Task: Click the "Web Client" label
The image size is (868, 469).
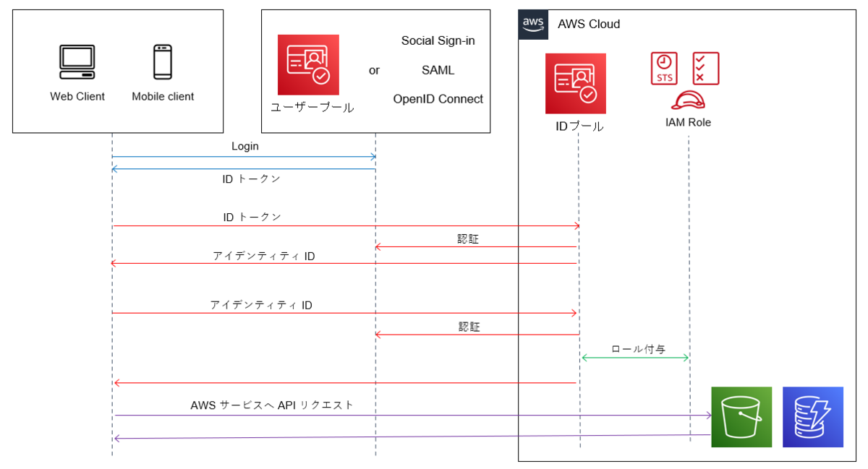Action: 77,96
